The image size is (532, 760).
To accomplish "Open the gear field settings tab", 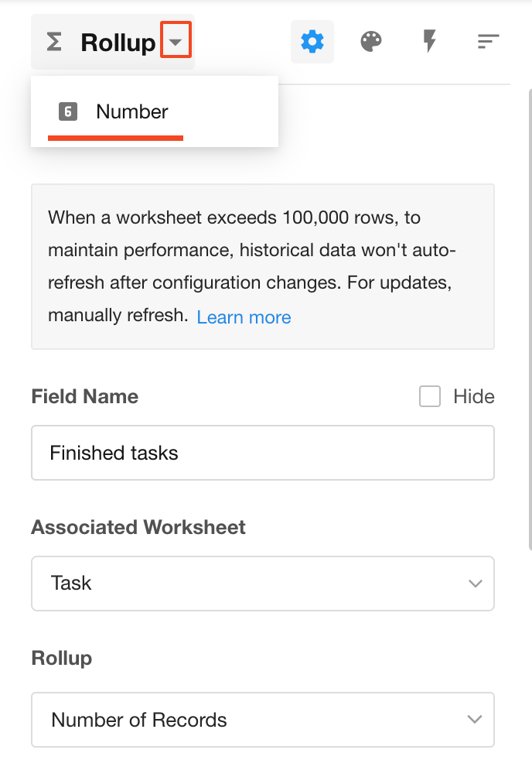I will pos(312,42).
